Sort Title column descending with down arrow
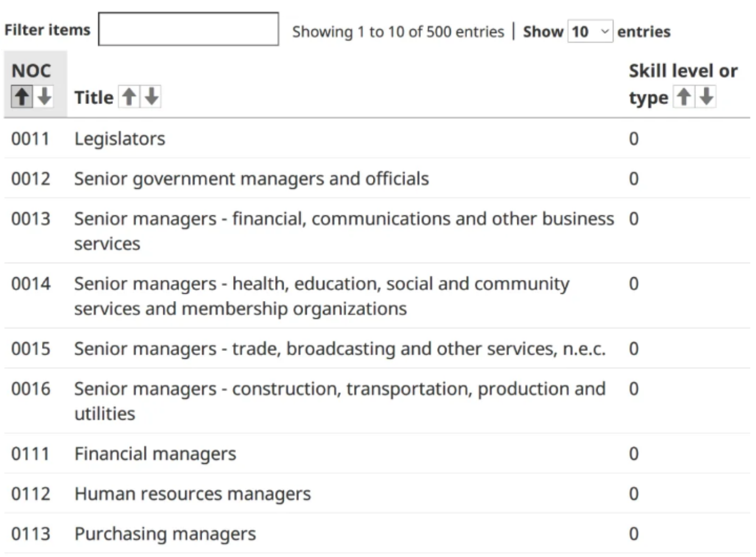 (152, 97)
